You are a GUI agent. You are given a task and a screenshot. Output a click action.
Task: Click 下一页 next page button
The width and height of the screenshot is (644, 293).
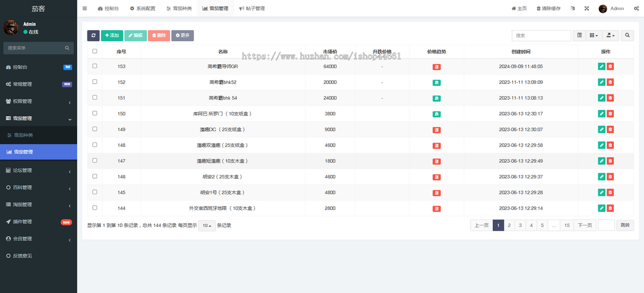point(584,225)
